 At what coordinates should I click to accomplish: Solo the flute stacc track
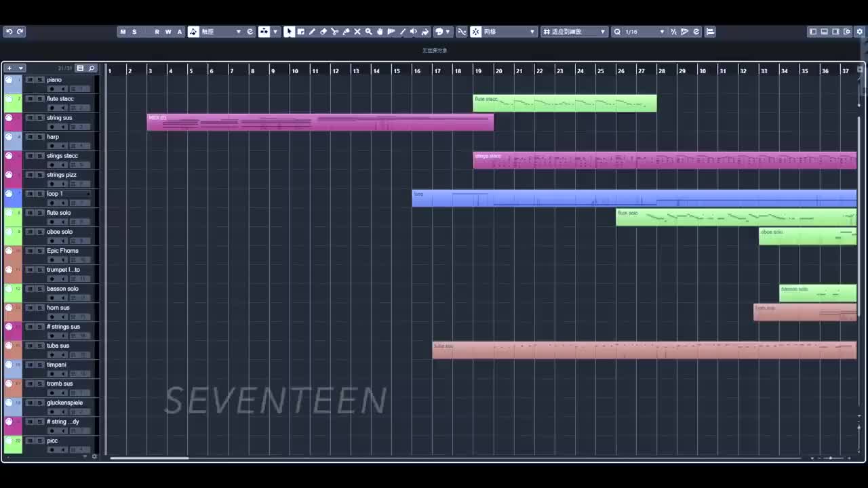click(40, 98)
